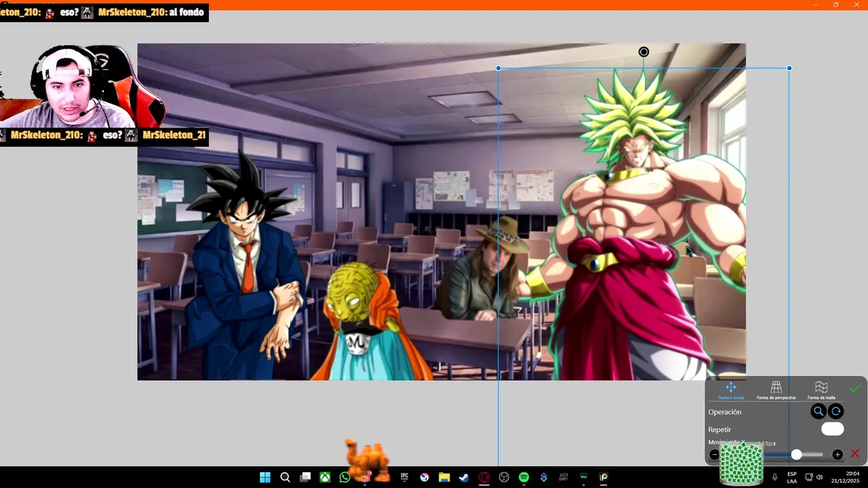
Task: Select the Traducir escala transform mode
Action: coord(730,390)
